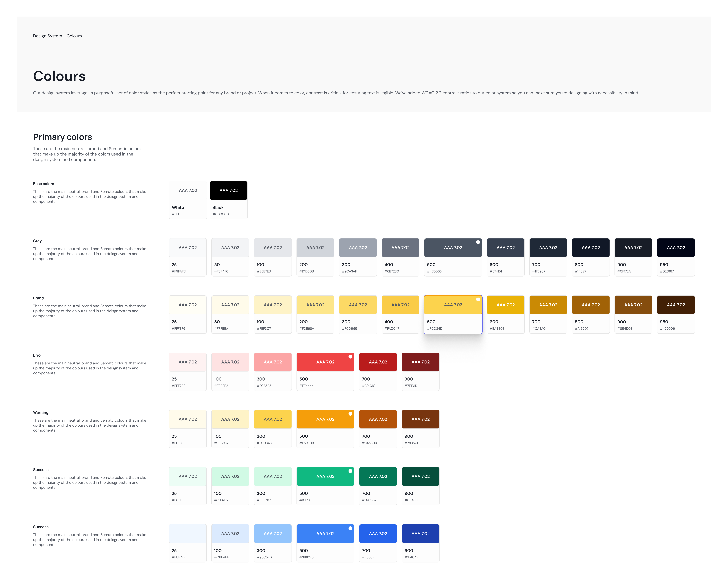The image size is (728, 579).
Task: Pick Grey 50 swatch #F3F4F6
Action: (230, 257)
